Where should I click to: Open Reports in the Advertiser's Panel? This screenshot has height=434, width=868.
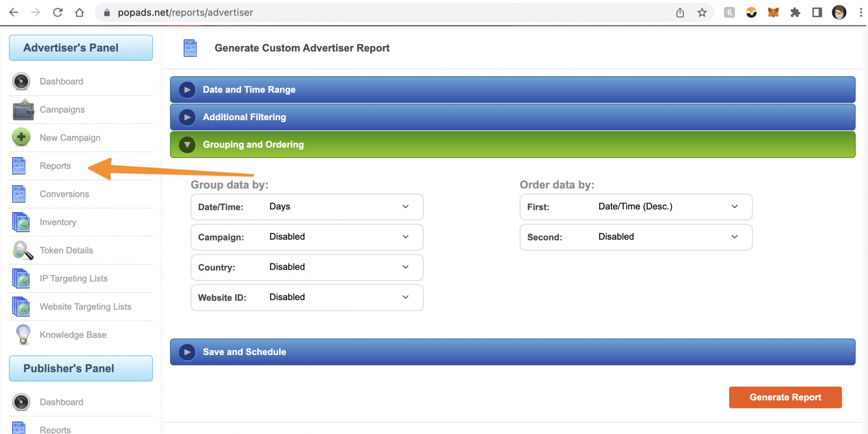55,166
